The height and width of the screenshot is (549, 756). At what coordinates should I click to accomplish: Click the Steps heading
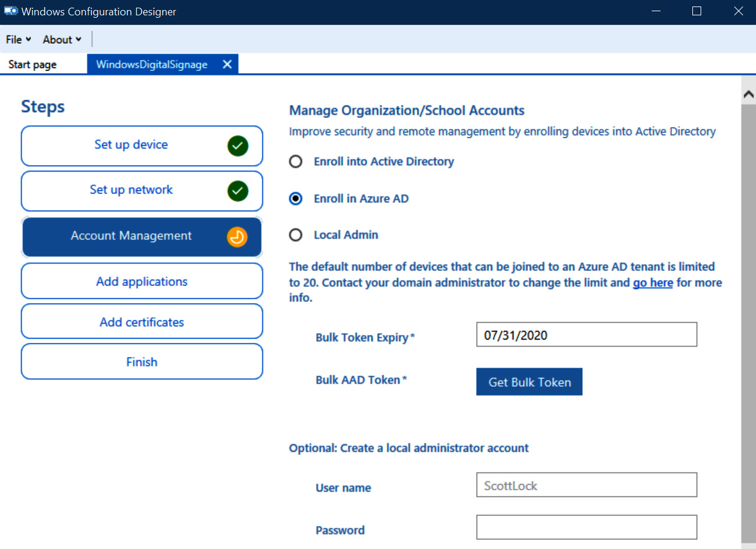43,107
